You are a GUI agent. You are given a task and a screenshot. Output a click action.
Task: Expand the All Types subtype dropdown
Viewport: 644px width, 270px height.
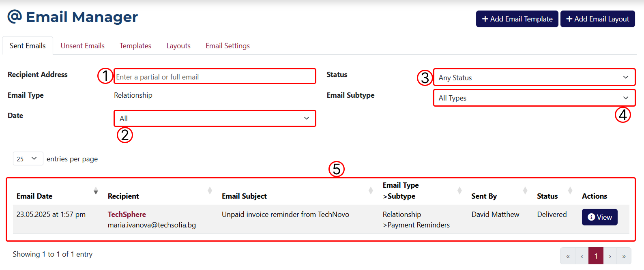point(534,98)
